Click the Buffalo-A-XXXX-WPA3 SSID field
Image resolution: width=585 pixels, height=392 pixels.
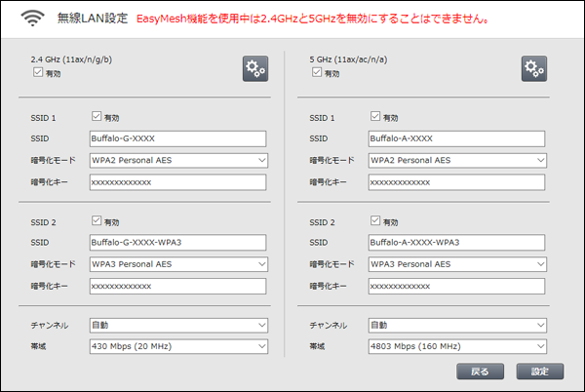456,243
